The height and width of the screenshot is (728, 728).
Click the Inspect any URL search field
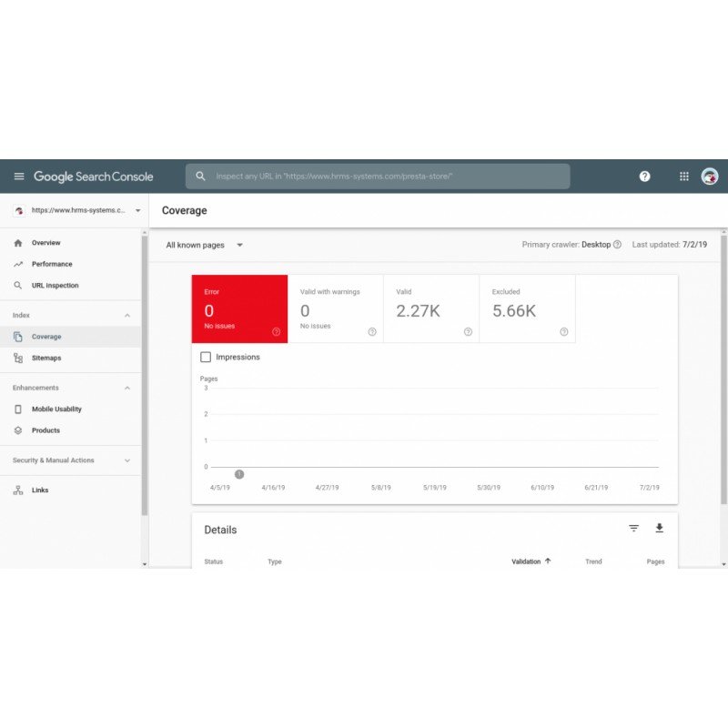378,177
